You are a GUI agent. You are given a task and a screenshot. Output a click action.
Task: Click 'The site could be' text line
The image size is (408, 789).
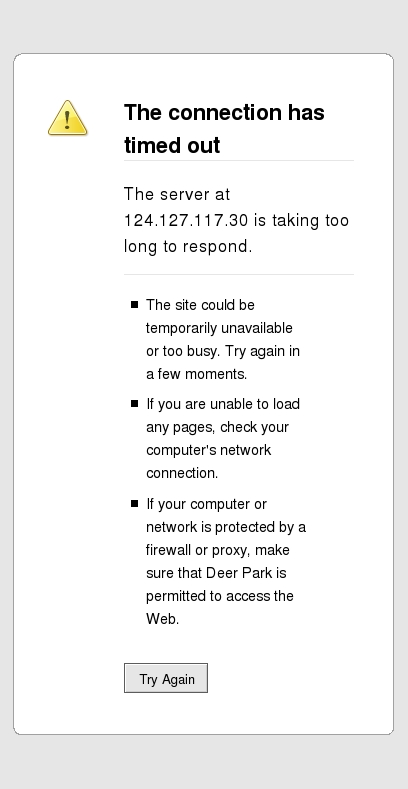(200, 305)
